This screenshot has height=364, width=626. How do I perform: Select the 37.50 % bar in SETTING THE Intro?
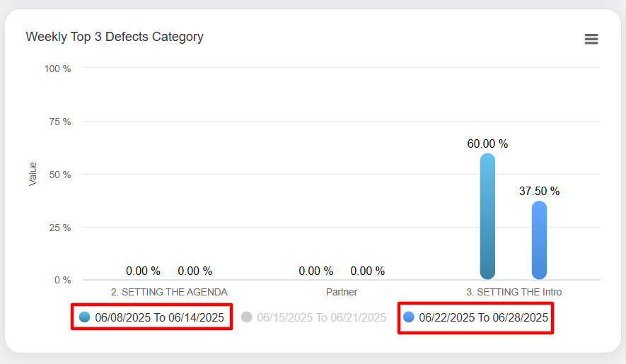coord(539,240)
